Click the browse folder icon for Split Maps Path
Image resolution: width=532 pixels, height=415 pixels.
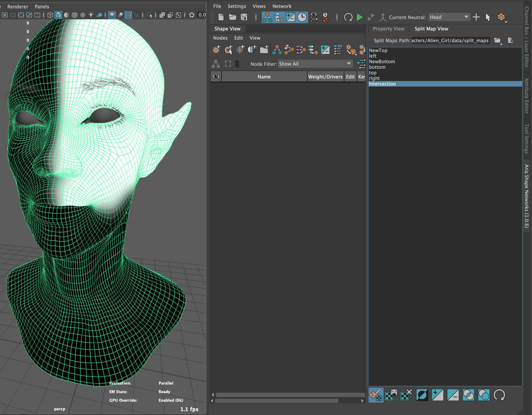[x=497, y=40]
